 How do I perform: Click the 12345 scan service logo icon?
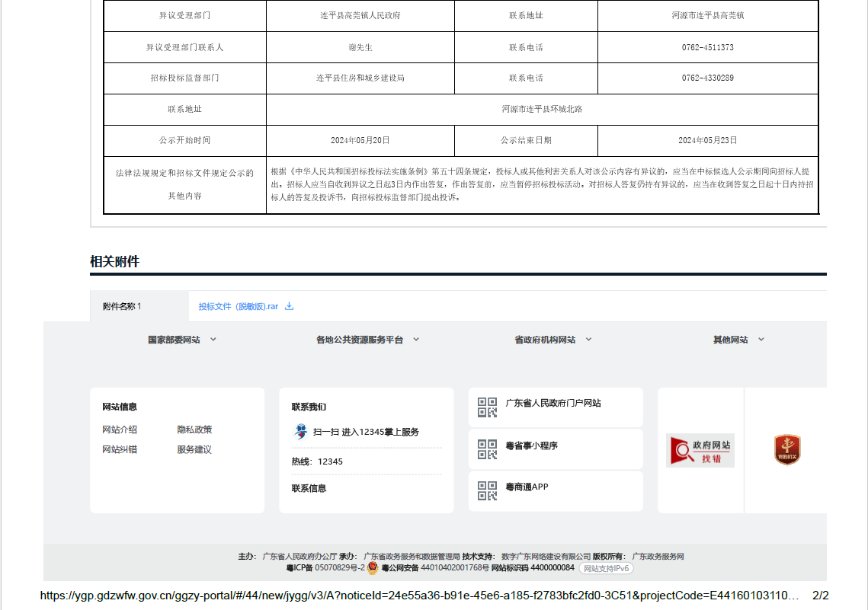tap(300, 432)
